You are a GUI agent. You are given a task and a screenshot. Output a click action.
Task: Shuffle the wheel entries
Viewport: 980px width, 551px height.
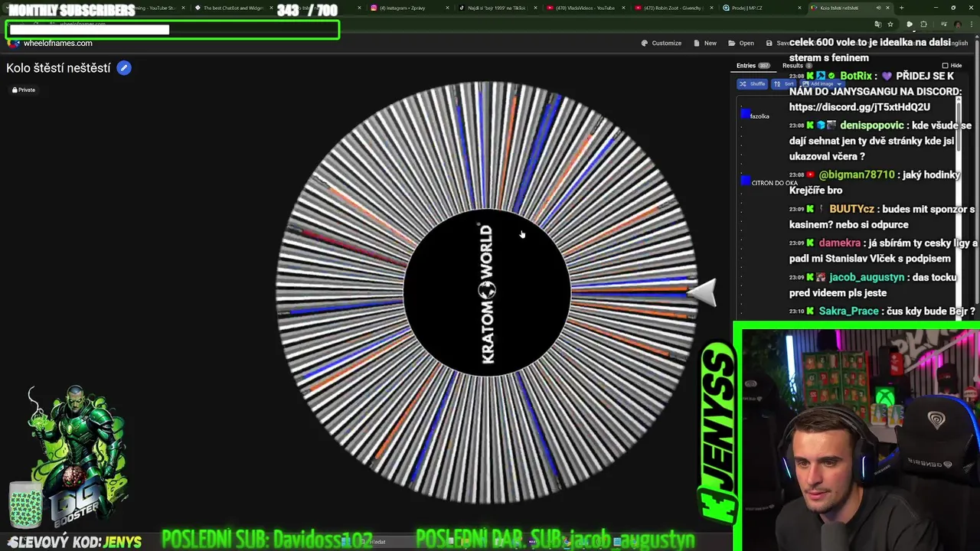tap(753, 84)
